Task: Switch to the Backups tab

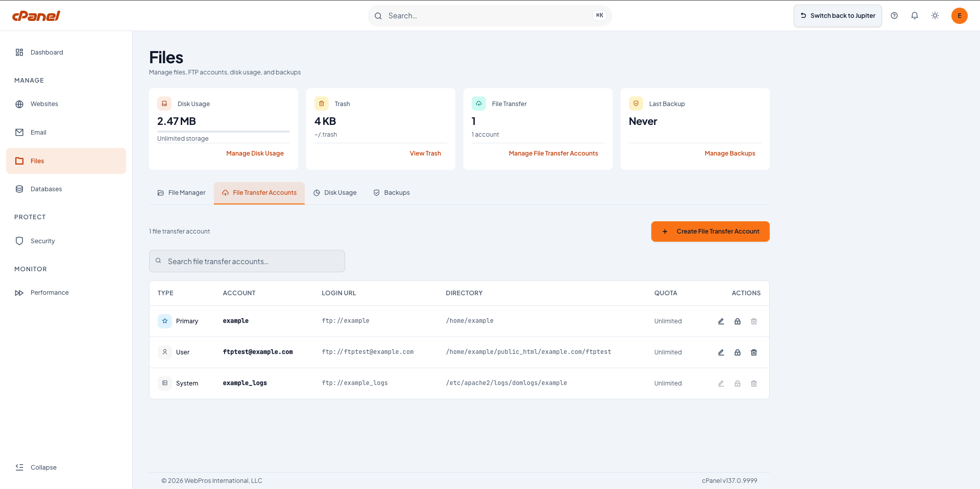Action: [x=391, y=193]
